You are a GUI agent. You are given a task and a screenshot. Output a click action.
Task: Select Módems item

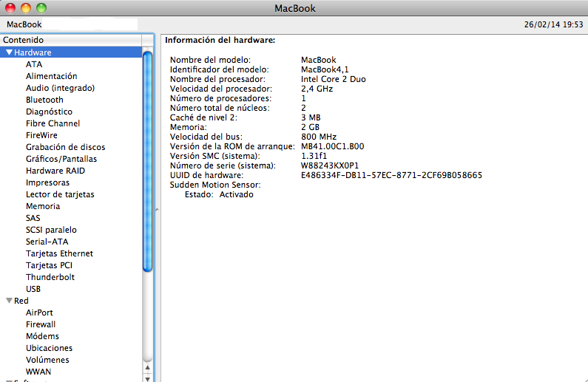click(x=42, y=336)
